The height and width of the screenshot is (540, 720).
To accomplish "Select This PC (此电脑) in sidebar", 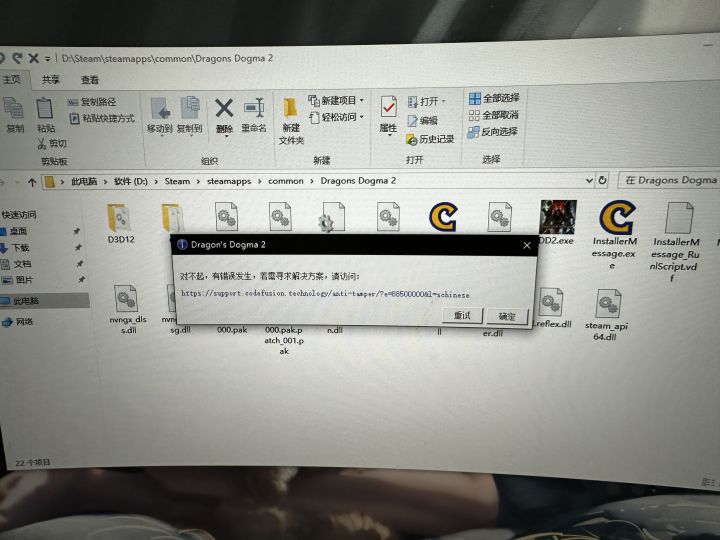I will click(x=26, y=301).
